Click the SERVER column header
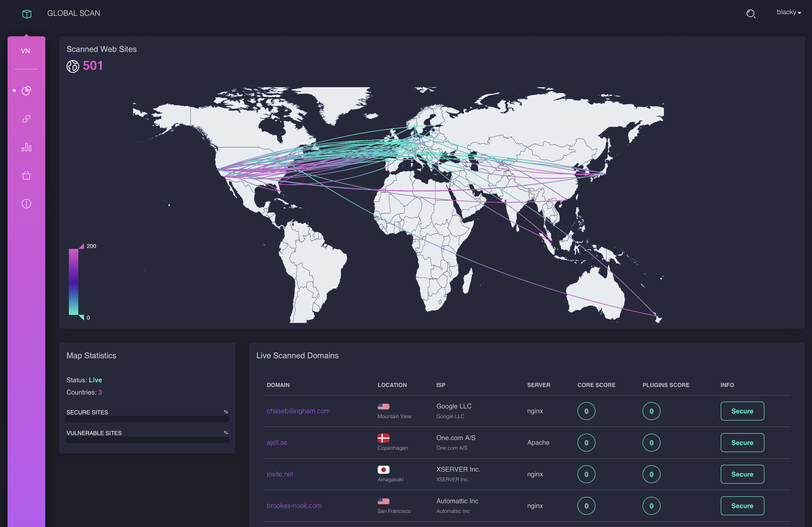 pyautogui.click(x=538, y=385)
